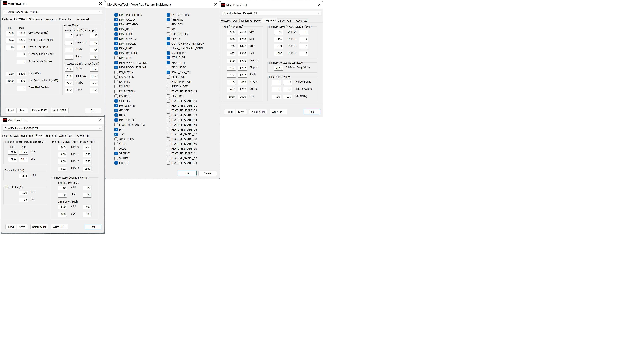Image resolution: width=644 pixels, height=362 pixels.
Task: Edit PcieLaneCount max field 16
Action: click(x=288, y=89)
